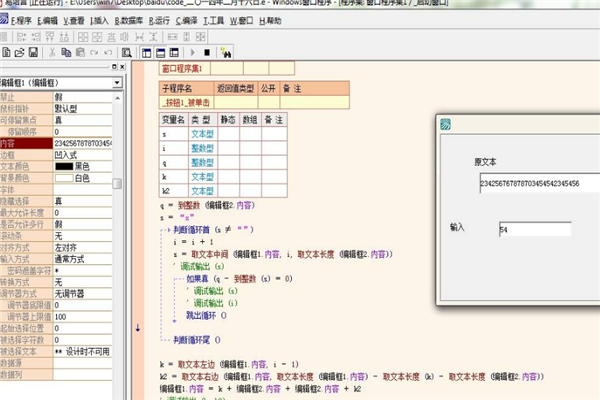The width and height of the screenshot is (600, 400).
Task: Click the left-align controls icon
Action: click(x=21, y=37)
